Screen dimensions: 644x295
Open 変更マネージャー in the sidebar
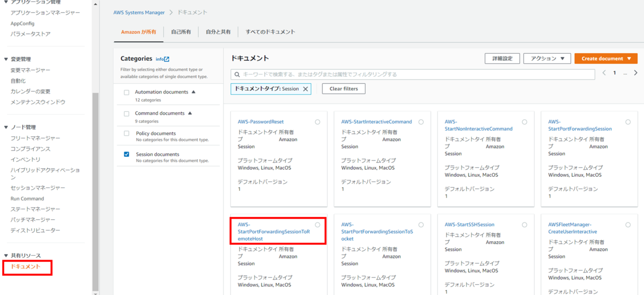tap(31, 70)
